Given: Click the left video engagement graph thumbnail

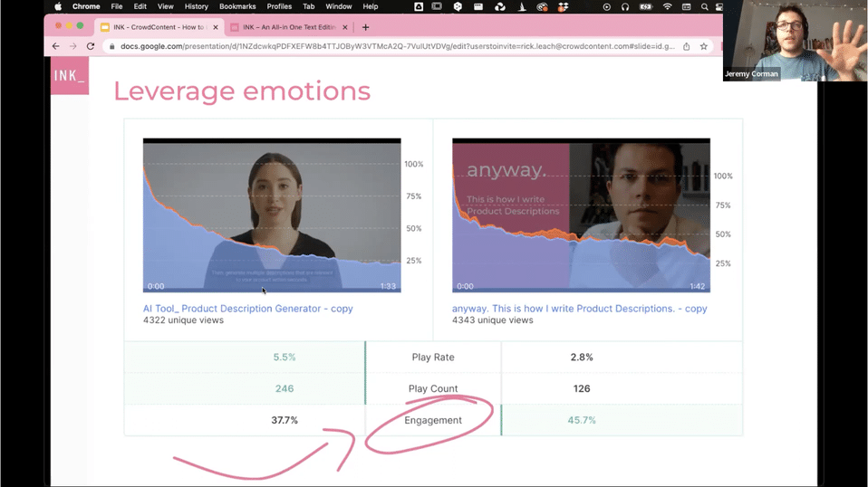Looking at the screenshot, I should [x=272, y=215].
